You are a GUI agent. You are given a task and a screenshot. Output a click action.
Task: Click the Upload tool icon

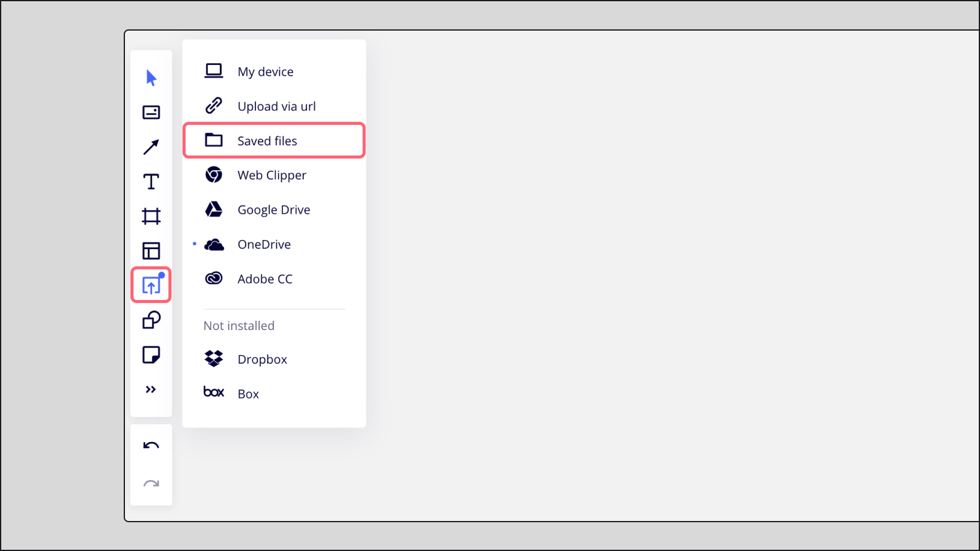coord(151,285)
